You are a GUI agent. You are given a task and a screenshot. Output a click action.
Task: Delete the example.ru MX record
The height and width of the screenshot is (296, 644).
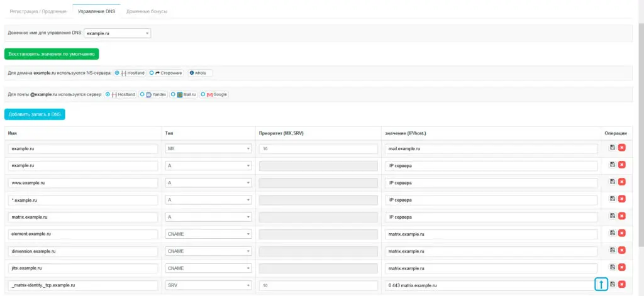click(x=622, y=148)
